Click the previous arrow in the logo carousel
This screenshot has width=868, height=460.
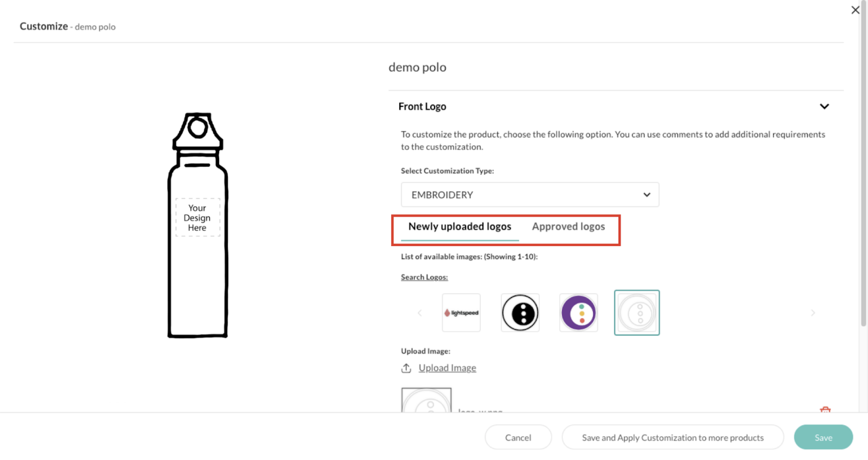tap(420, 313)
